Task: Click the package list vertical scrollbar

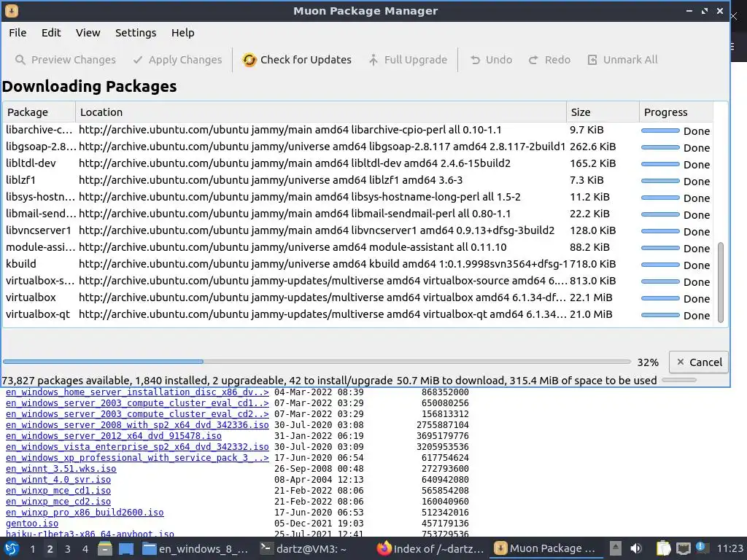Action: click(720, 282)
